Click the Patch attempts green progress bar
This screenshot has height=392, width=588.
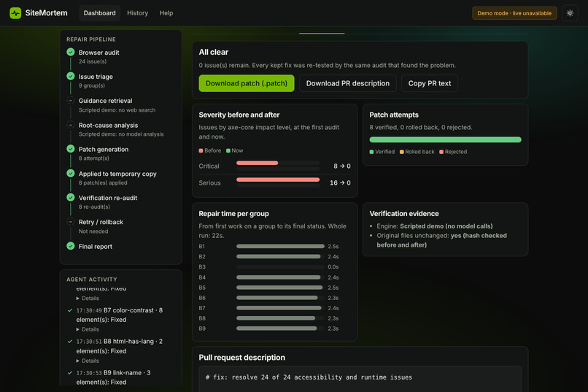pyautogui.click(x=445, y=139)
